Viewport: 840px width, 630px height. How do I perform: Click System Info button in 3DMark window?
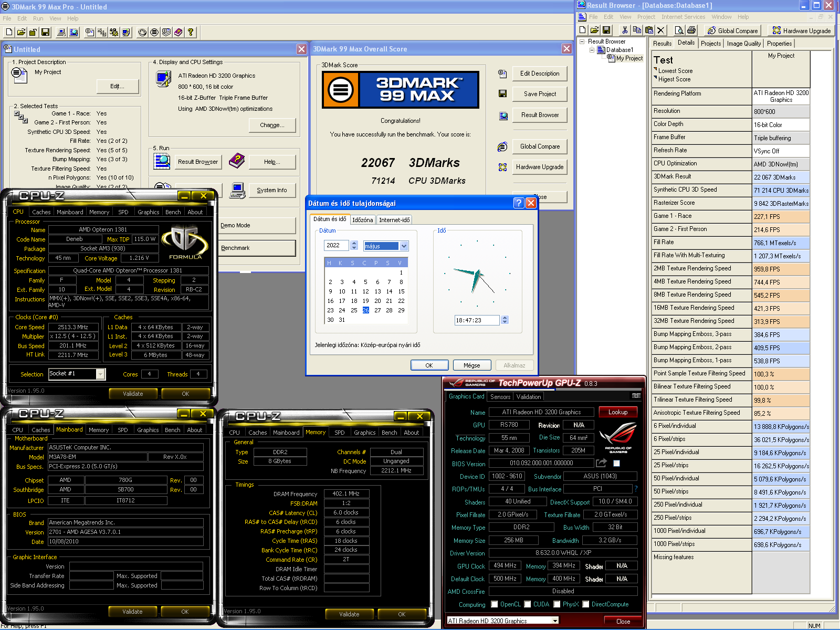[271, 190]
